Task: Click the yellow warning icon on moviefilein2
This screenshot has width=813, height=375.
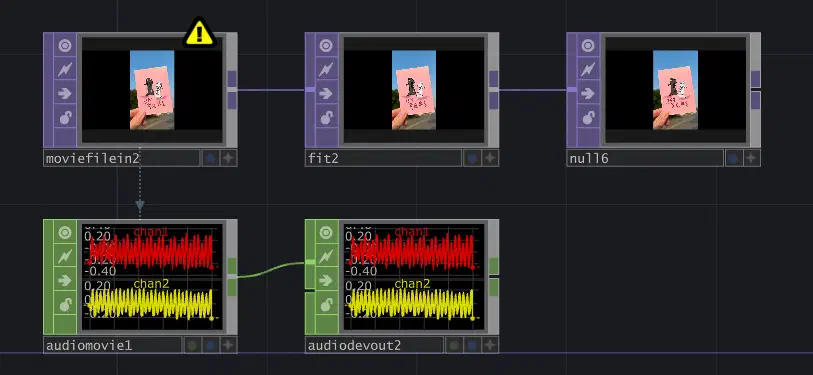Action: click(x=200, y=33)
